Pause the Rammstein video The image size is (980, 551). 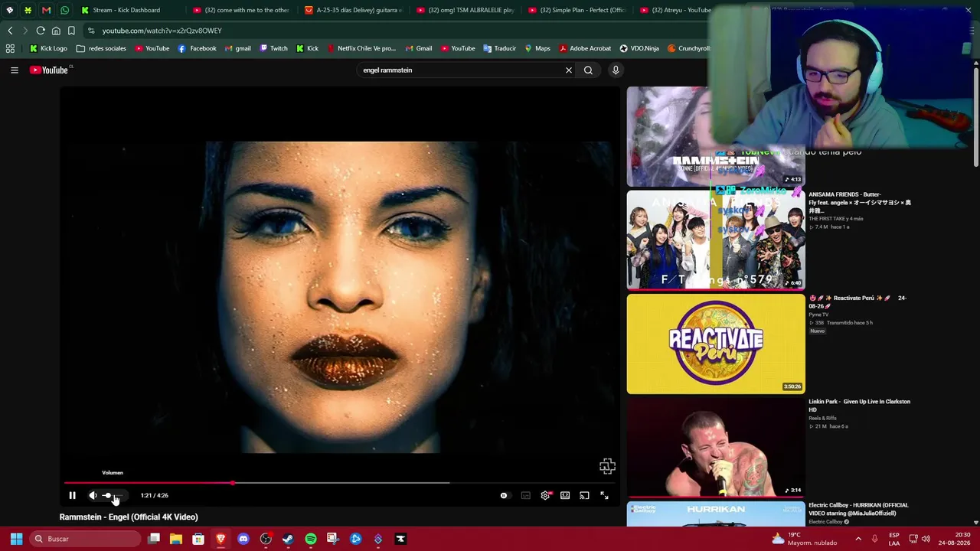coord(72,495)
